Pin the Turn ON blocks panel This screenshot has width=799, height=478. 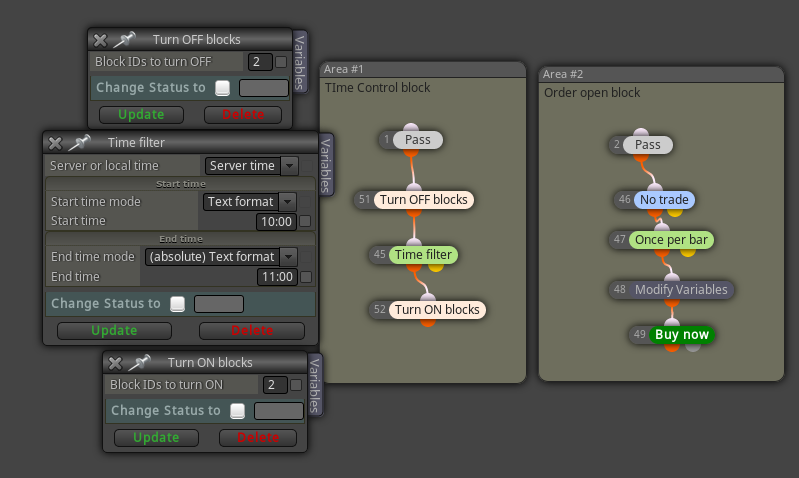pos(140,362)
